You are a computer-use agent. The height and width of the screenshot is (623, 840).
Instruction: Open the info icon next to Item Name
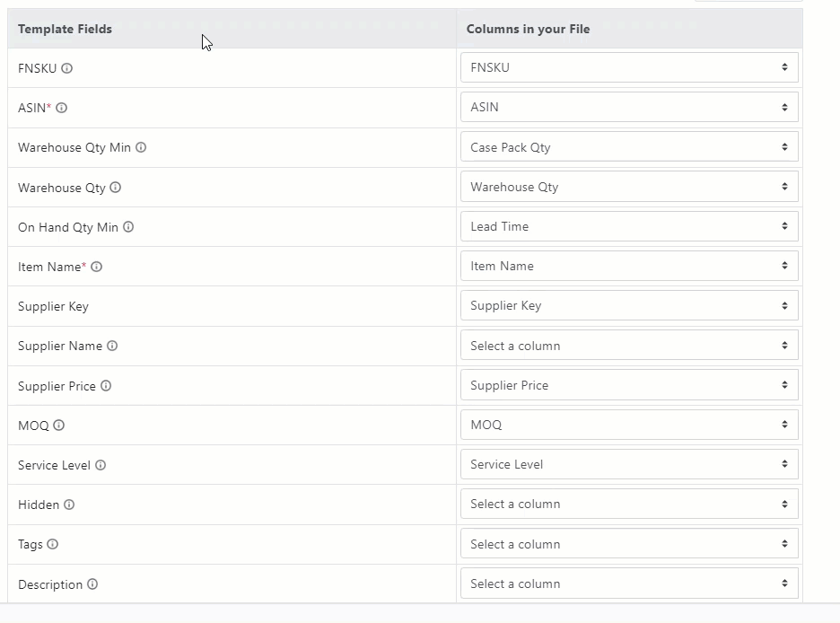click(x=96, y=267)
